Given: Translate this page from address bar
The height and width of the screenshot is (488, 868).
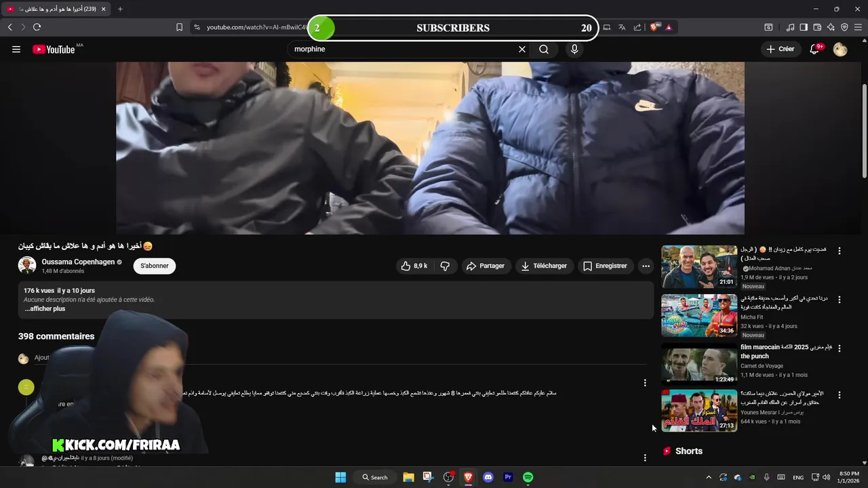Looking at the screenshot, I should [x=622, y=27].
